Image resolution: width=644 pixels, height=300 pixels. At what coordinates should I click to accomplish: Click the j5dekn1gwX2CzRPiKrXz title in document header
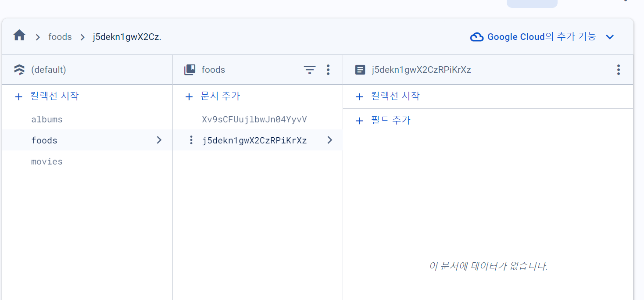coord(421,70)
